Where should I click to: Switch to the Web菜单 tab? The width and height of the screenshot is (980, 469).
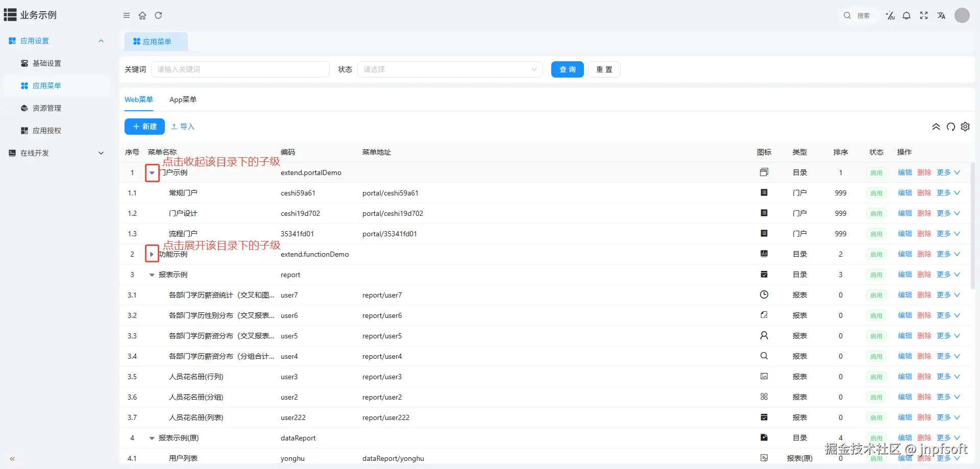(139, 100)
